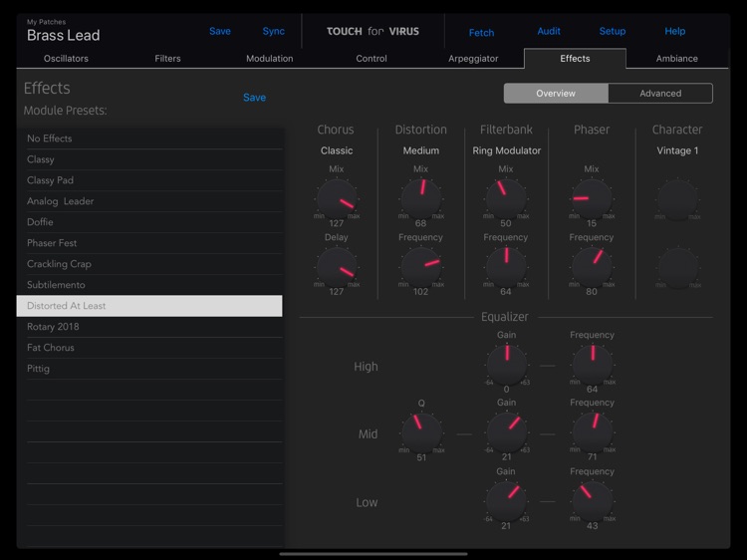This screenshot has width=747, height=560.
Task: Click the Phaser Frequency knob
Action: coord(592,267)
